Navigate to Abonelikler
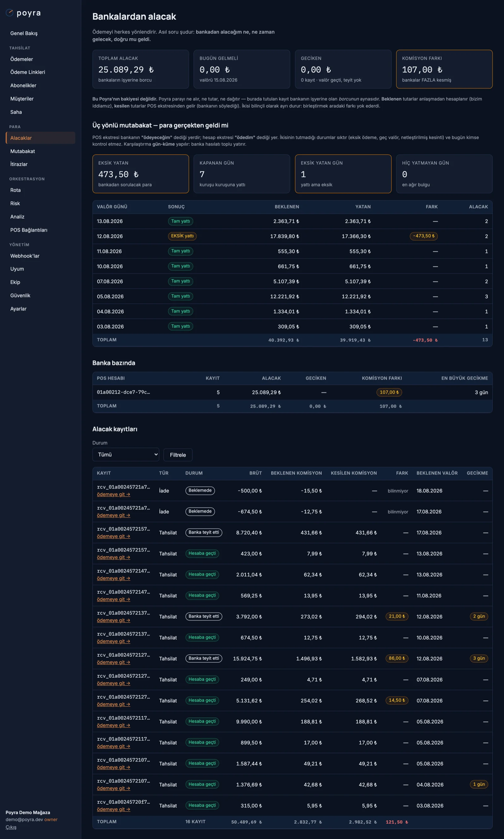This screenshot has height=839, width=504. click(x=23, y=85)
